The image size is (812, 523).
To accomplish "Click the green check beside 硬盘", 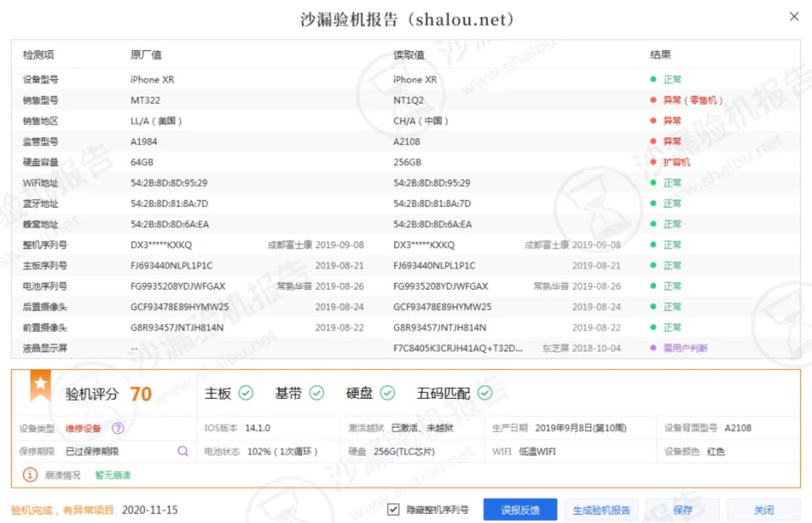I will tap(388, 393).
